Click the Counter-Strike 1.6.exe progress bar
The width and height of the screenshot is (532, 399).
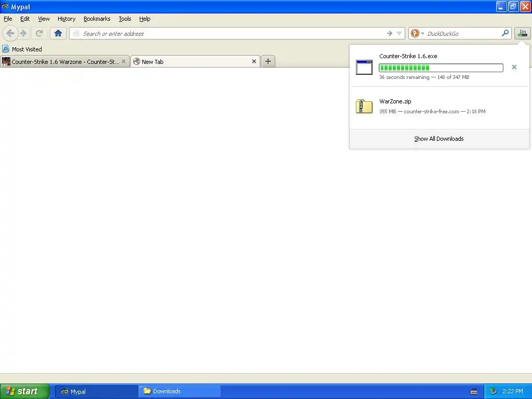click(441, 68)
